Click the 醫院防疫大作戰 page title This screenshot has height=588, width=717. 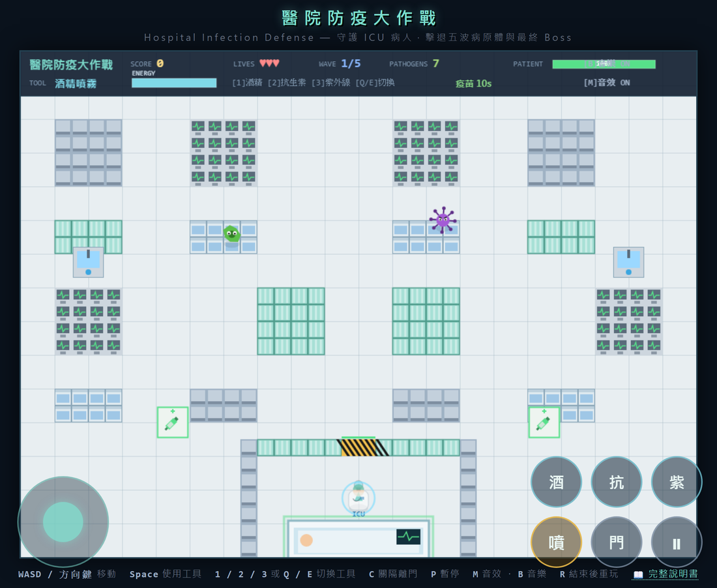358,18
